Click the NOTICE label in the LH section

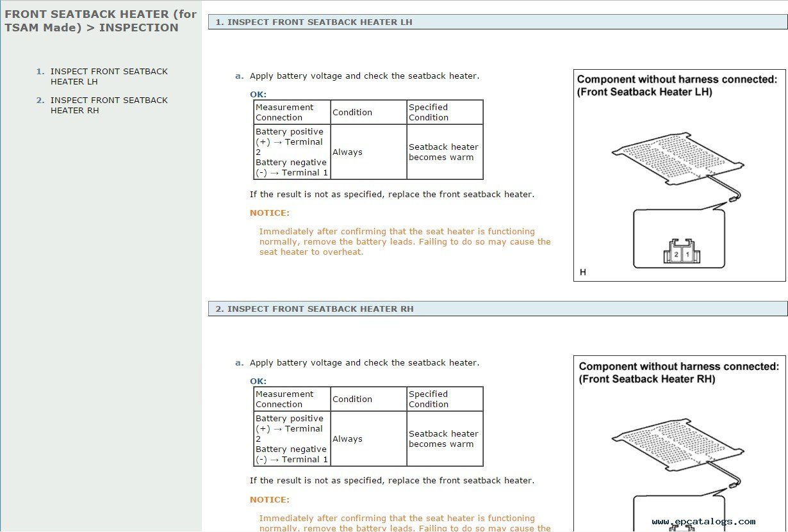[x=269, y=213]
